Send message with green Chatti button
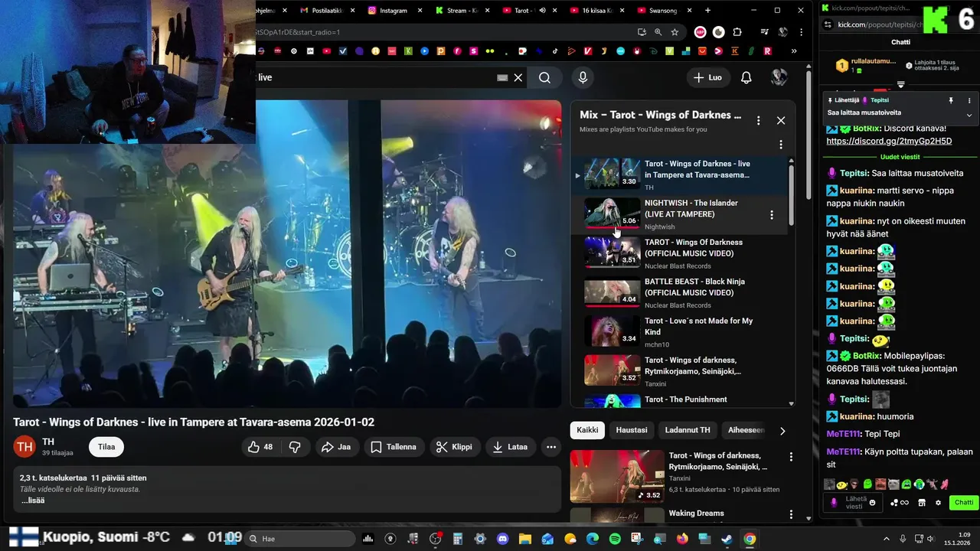The height and width of the screenshot is (551, 980). [964, 503]
